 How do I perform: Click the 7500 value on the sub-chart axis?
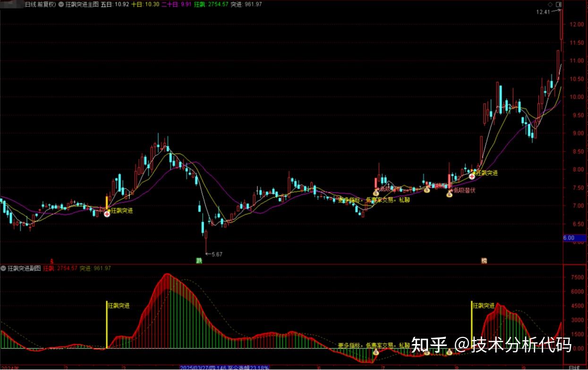coord(577,277)
